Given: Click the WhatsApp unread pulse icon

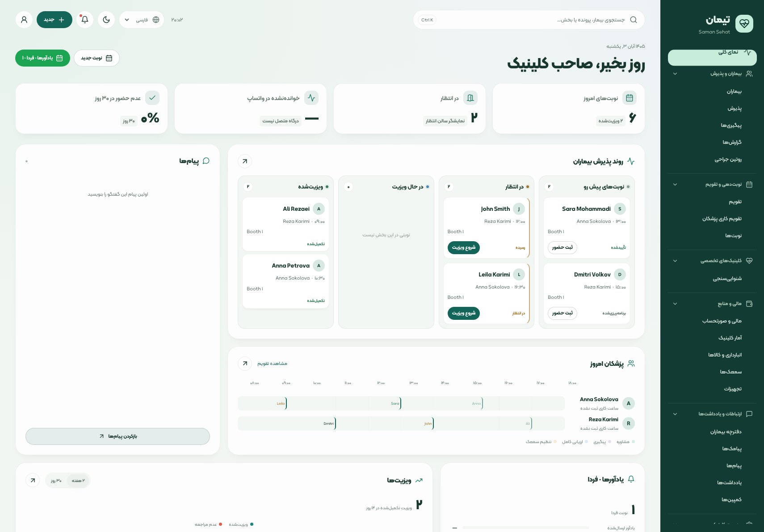Looking at the screenshot, I should click(x=311, y=98).
